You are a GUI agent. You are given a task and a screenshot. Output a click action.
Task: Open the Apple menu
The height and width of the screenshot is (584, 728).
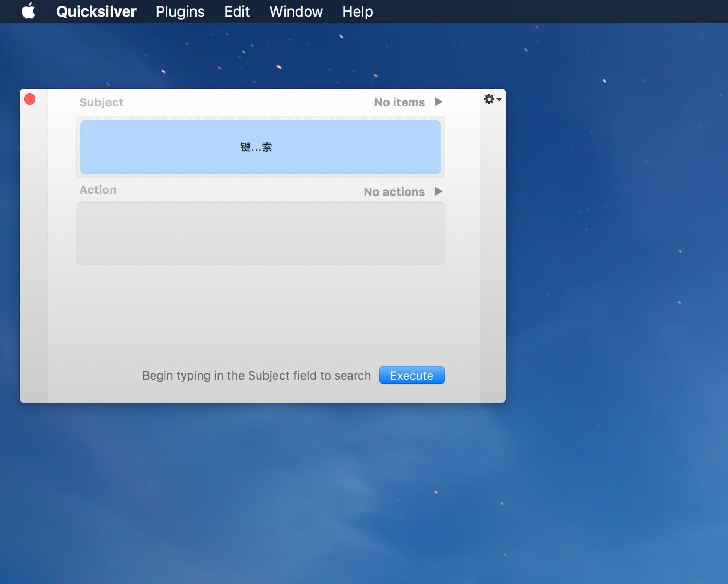click(x=29, y=11)
